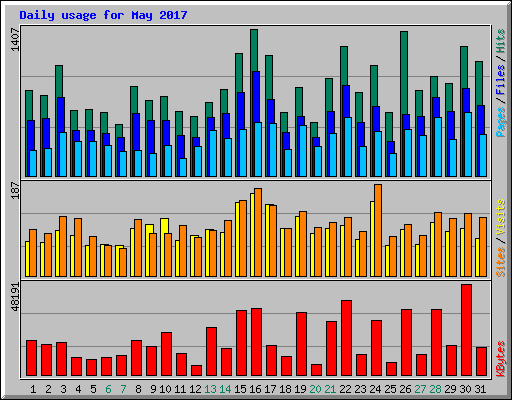Click the red KBytes bar for day 22

pos(346,338)
